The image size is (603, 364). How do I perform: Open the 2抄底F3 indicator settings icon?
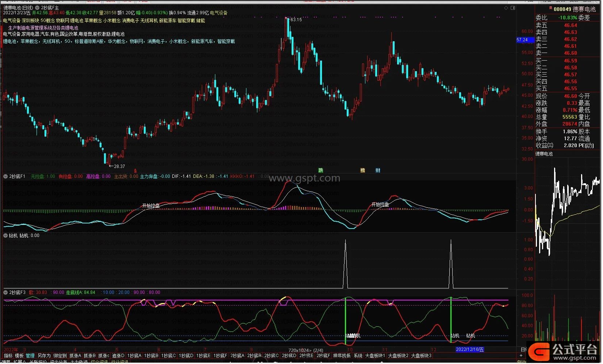(x=5, y=292)
